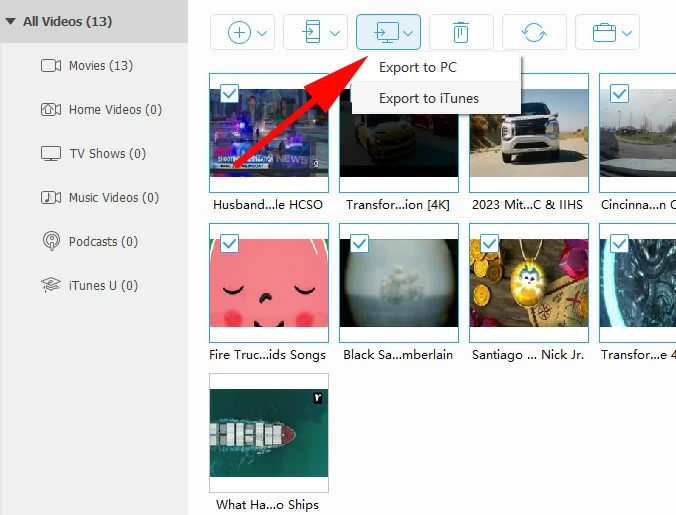Uncheck the Husband HCSO video checkbox

229,93
